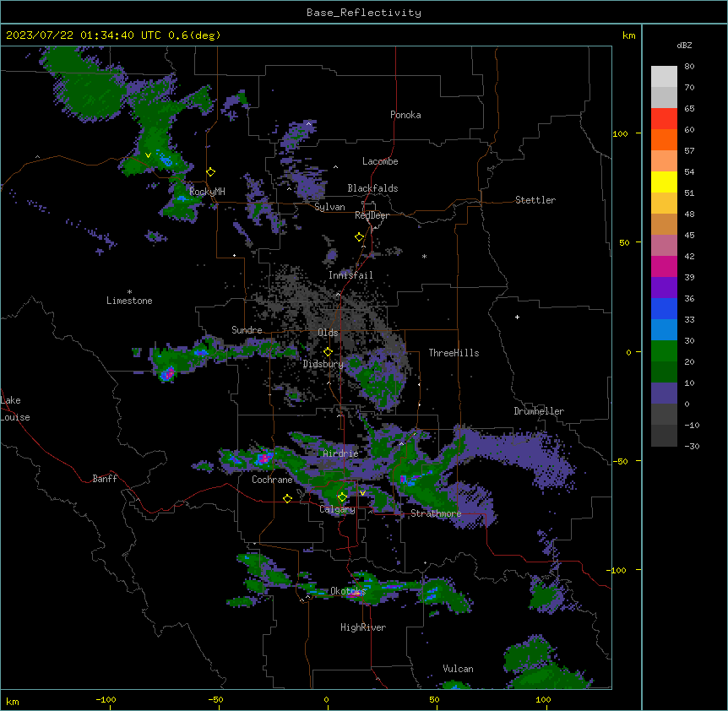Image resolution: width=728 pixels, height=711 pixels.
Task: Click the -30 dBZ value in legend
Action: pos(692,446)
